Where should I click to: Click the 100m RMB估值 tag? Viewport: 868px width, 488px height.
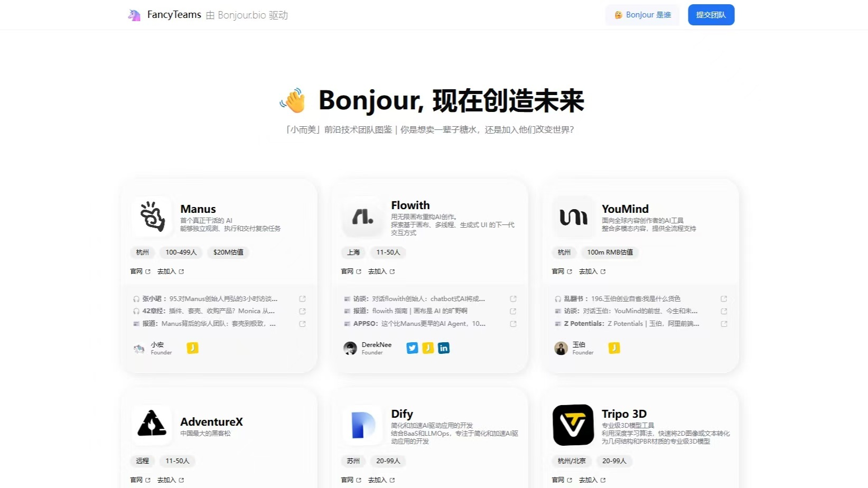point(610,252)
